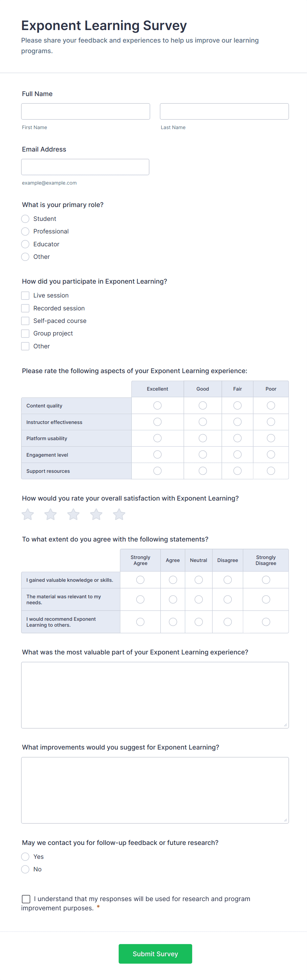Choose Strongly Agree for gained valuable knowledge
Viewport: 307px width, 980px height.
coord(140,579)
